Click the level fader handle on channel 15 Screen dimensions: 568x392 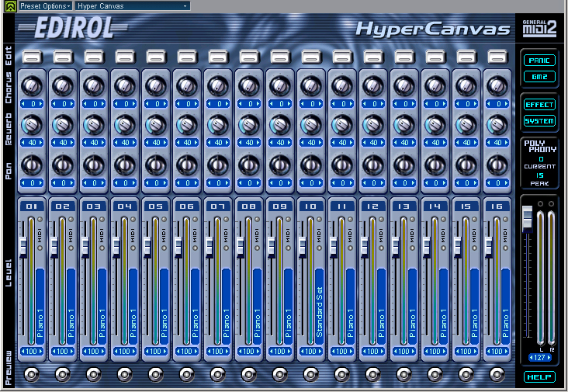click(x=458, y=246)
